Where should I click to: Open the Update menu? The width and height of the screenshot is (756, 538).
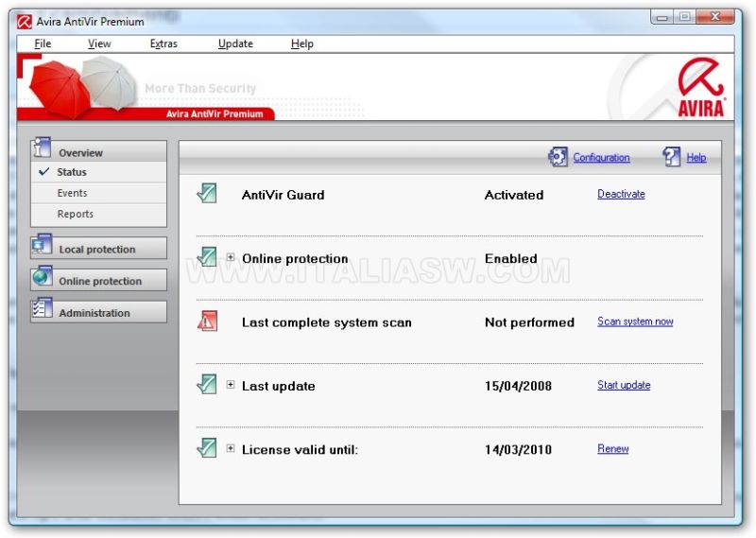pos(235,43)
